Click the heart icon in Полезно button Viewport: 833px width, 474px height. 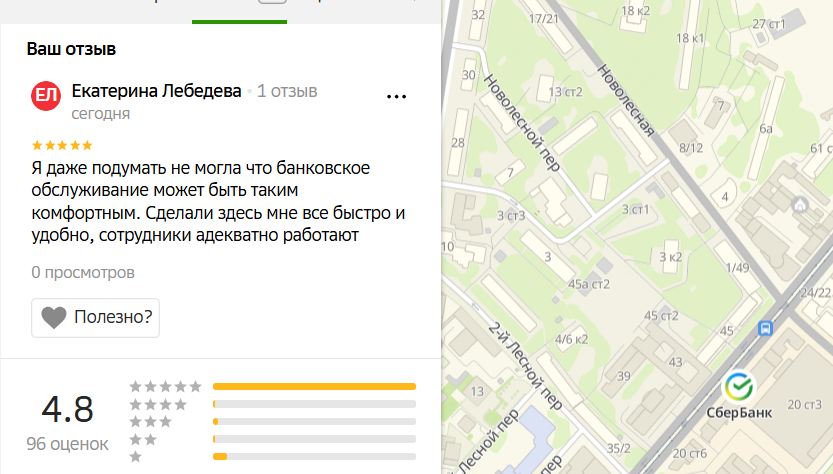54,318
